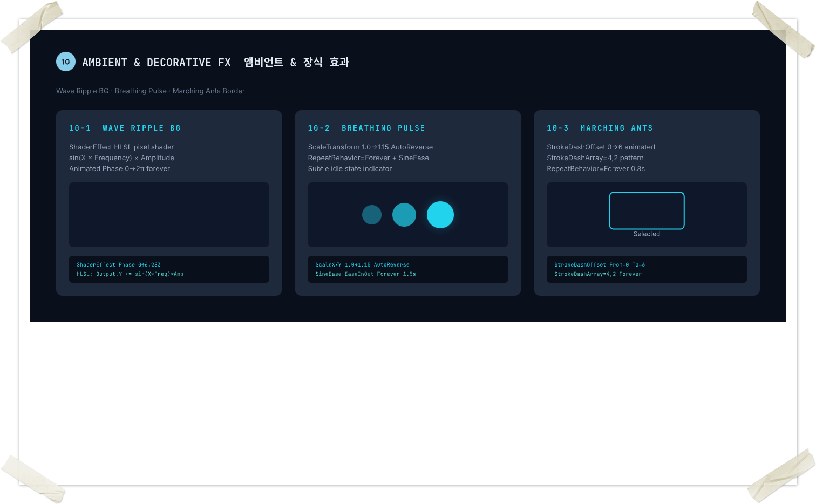Click the smallest dark teal pulse circle
816x504 pixels.
coord(372,215)
